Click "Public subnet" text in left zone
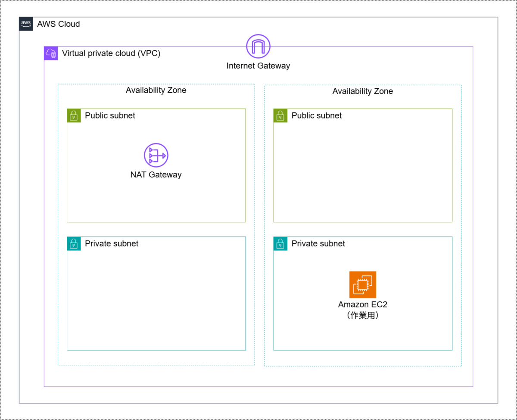This screenshot has height=420, width=517. tap(110, 115)
